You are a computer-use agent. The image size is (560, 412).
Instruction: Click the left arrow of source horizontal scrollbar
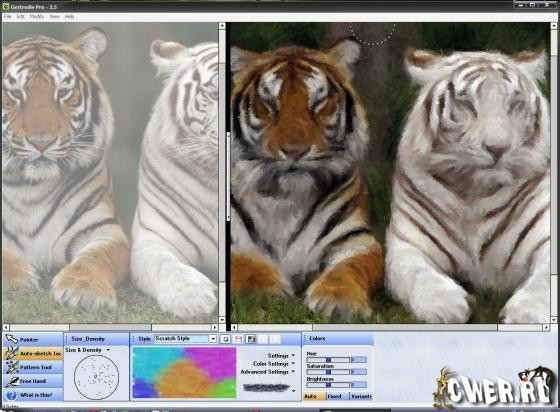(6, 327)
